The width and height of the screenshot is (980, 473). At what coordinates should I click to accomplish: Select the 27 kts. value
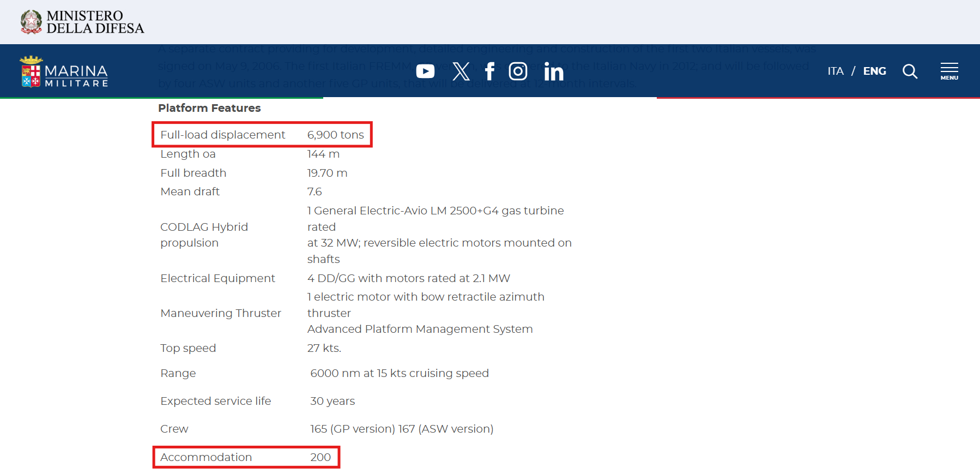pos(324,348)
